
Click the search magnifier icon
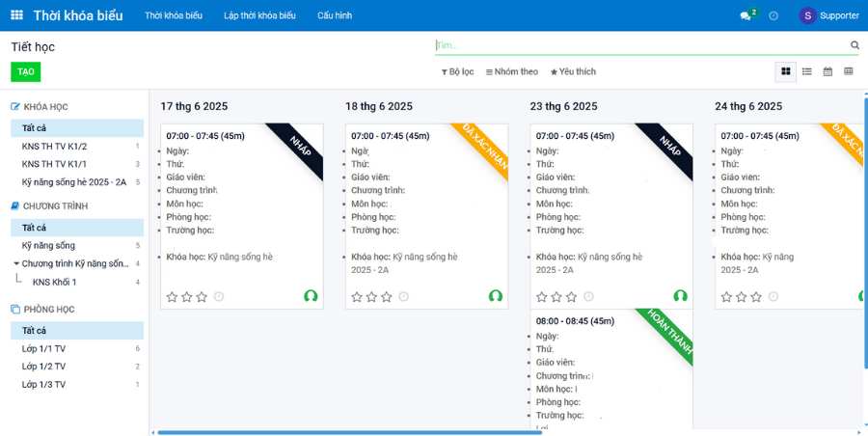[x=854, y=45]
